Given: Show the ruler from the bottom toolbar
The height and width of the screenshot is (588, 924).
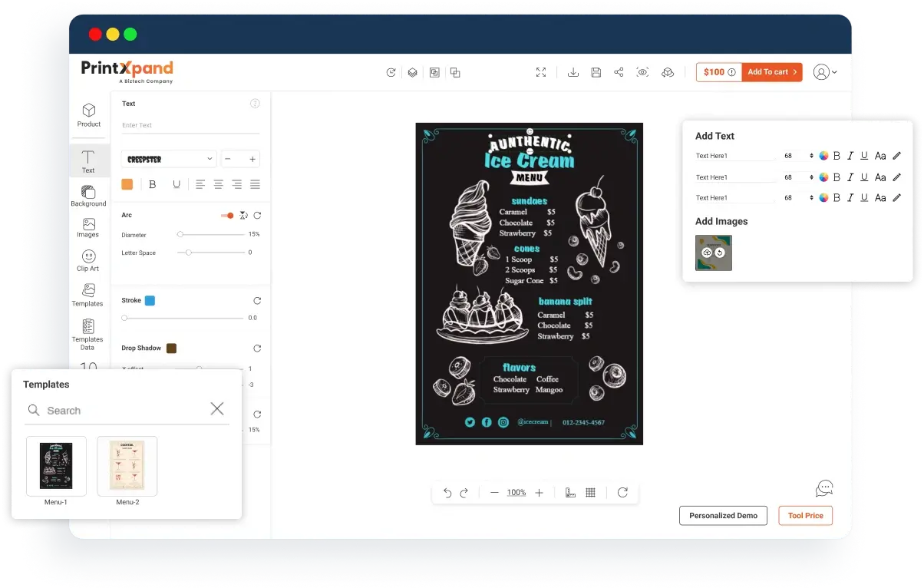Looking at the screenshot, I should click(570, 493).
